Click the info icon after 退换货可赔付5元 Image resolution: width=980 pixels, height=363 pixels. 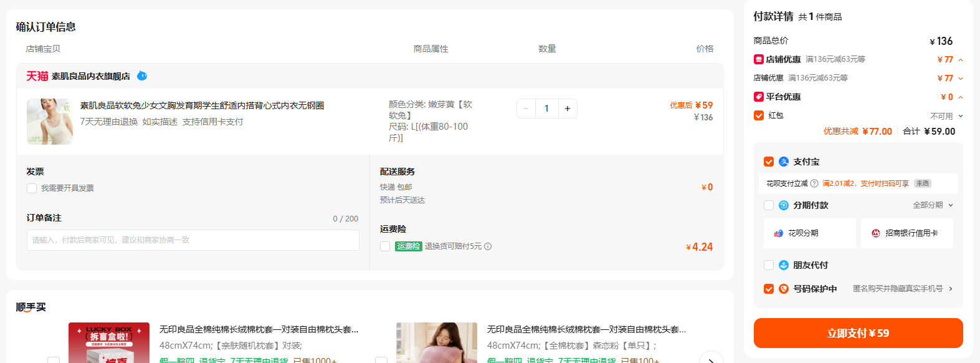pos(488,246)
